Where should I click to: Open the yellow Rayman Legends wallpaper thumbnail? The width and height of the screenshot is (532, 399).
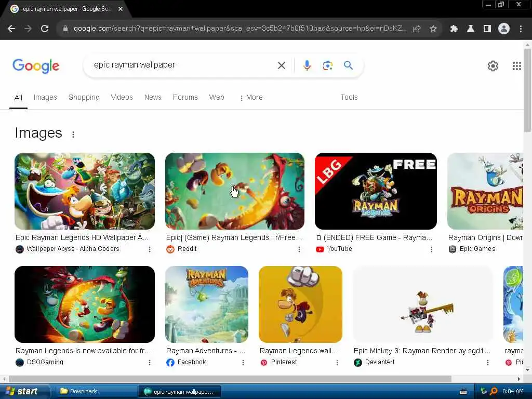(x=300, y=304)
